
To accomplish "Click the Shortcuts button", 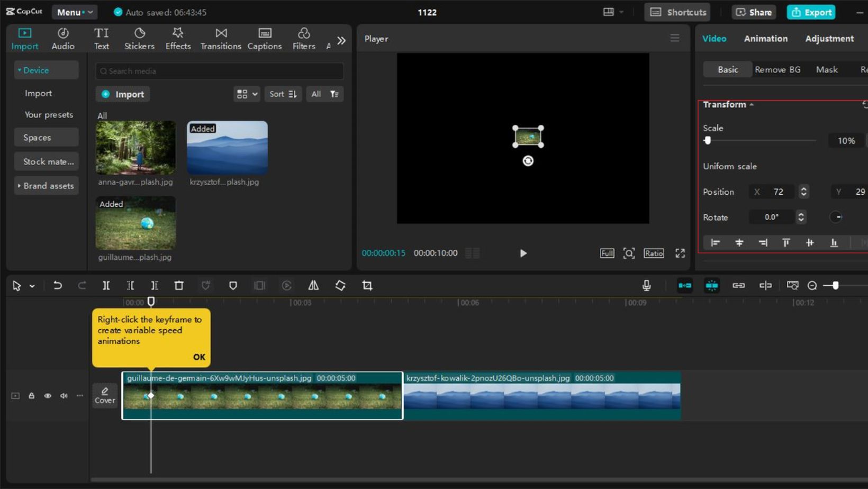I will pyautogui.click(x=677, y=12).
